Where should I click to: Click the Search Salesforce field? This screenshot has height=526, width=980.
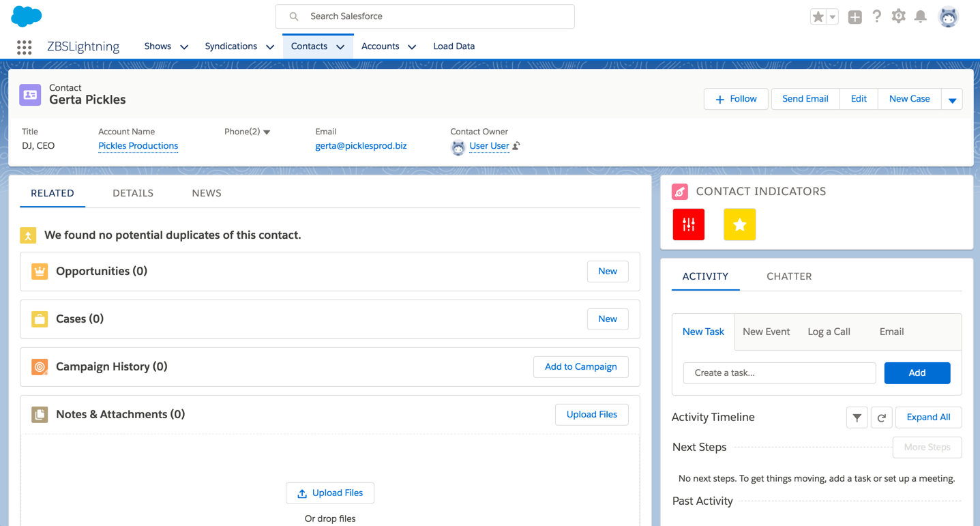(x=425, y=16)
